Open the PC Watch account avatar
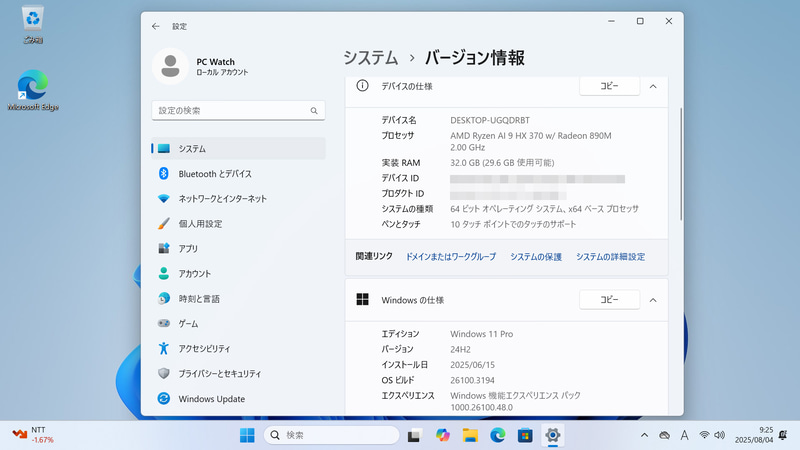 (170, 66)
